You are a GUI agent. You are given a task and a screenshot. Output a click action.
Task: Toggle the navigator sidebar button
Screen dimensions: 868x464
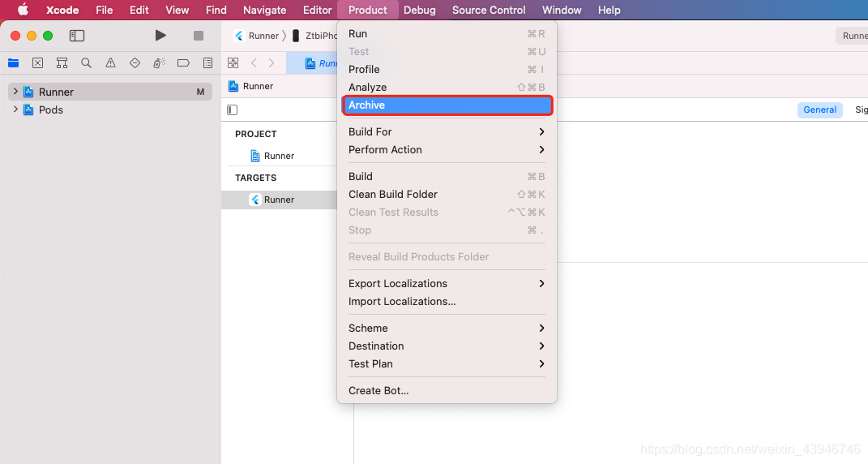(x=77, y=36)
